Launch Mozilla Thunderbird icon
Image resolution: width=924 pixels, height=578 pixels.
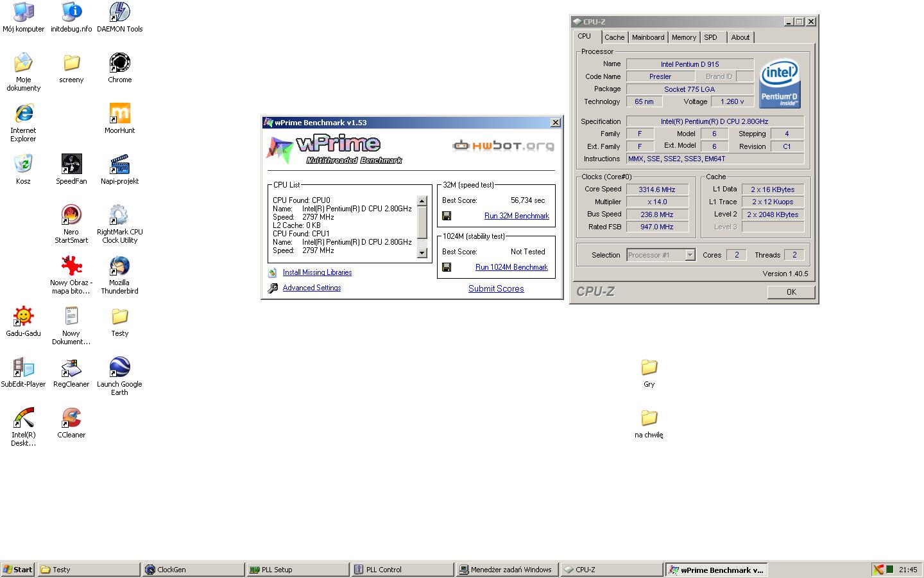pyautogui.click(x=119, y=265)
